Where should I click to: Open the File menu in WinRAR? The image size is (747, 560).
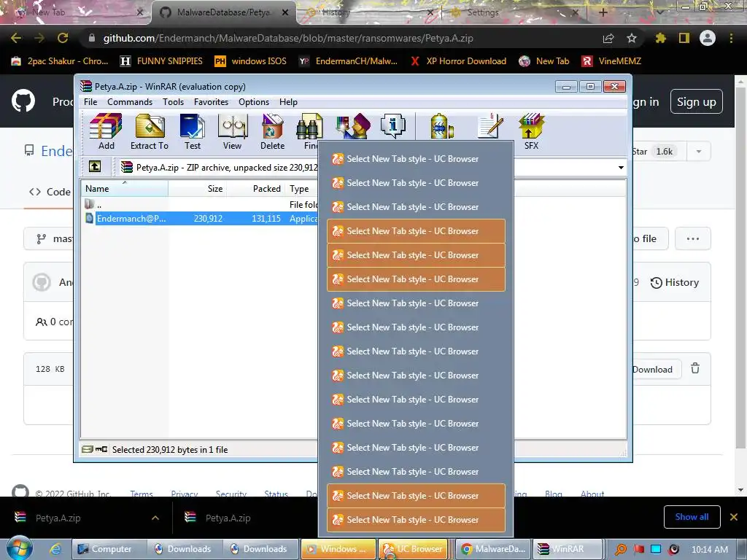(x=90, y=102)
